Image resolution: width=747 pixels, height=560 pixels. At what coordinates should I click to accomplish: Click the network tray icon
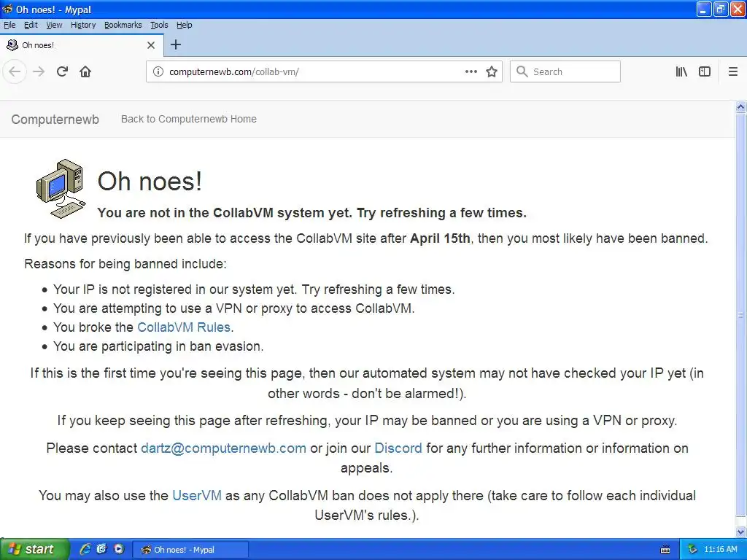click(692, 550)
